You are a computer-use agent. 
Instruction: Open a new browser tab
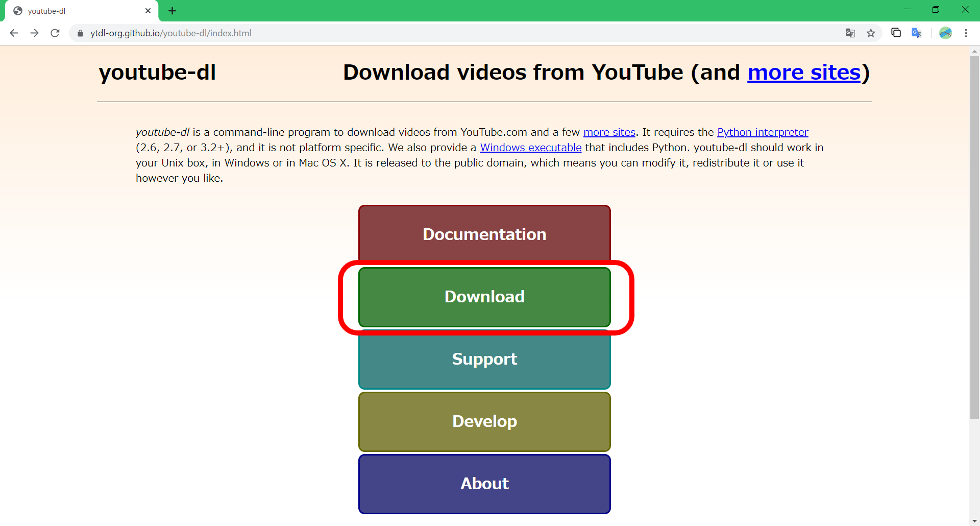coord(173,11)
